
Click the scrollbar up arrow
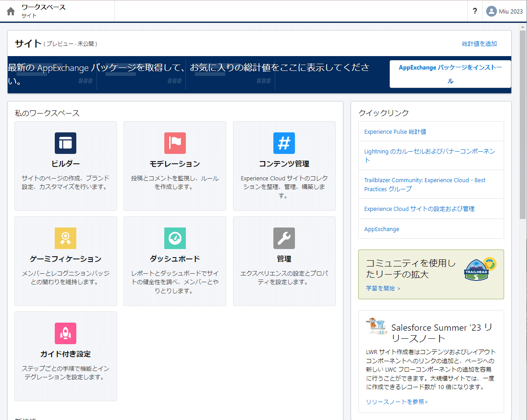point(523,26)
